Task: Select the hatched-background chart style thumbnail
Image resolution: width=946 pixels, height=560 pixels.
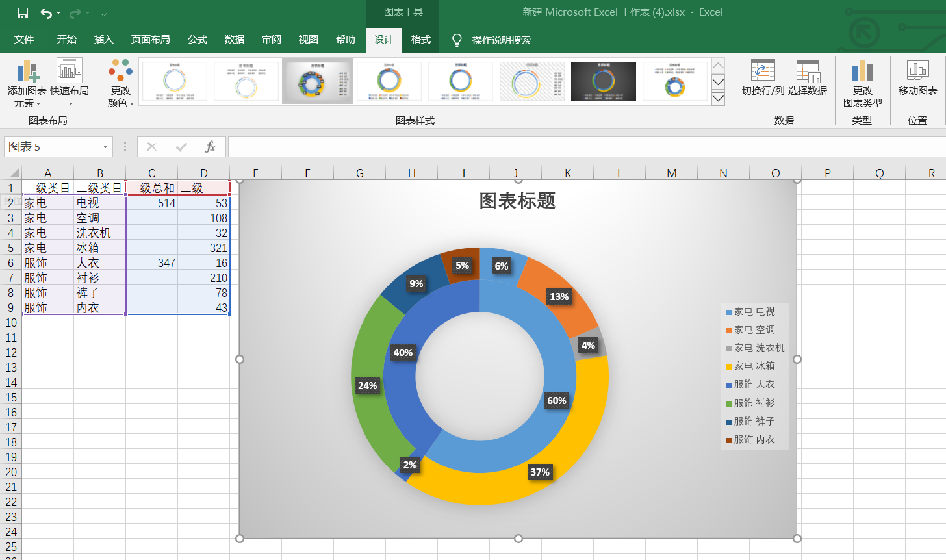Action: tap(532, 81)
